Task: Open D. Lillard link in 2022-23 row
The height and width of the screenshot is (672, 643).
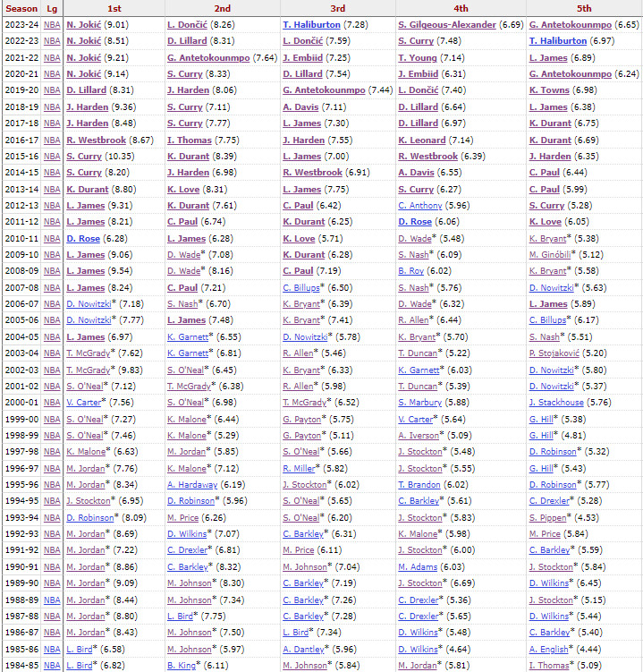Action: coord(187,41)
